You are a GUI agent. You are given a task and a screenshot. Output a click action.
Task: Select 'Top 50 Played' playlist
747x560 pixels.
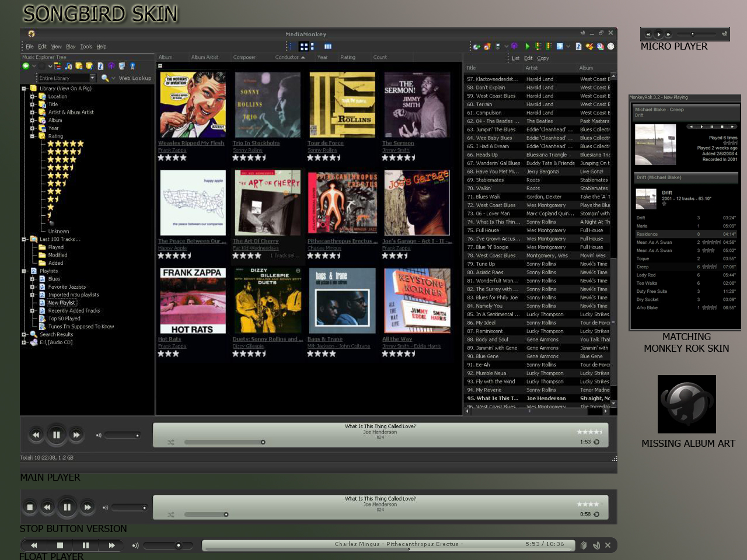64,318
